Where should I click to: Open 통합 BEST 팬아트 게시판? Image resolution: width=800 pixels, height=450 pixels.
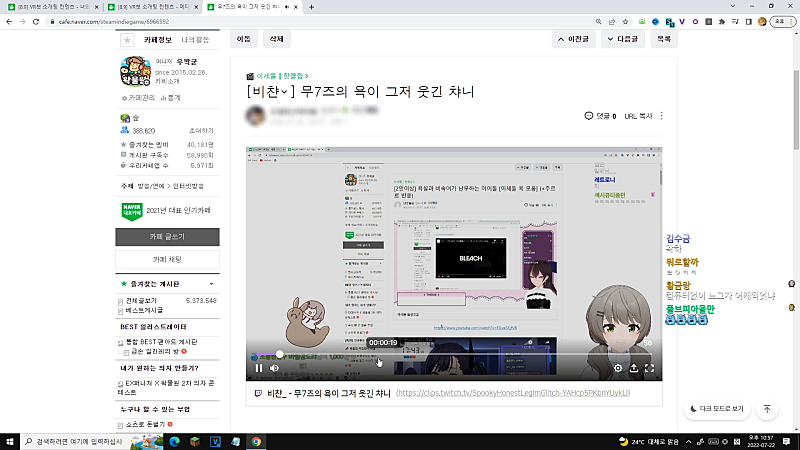[x=161, y=342]
